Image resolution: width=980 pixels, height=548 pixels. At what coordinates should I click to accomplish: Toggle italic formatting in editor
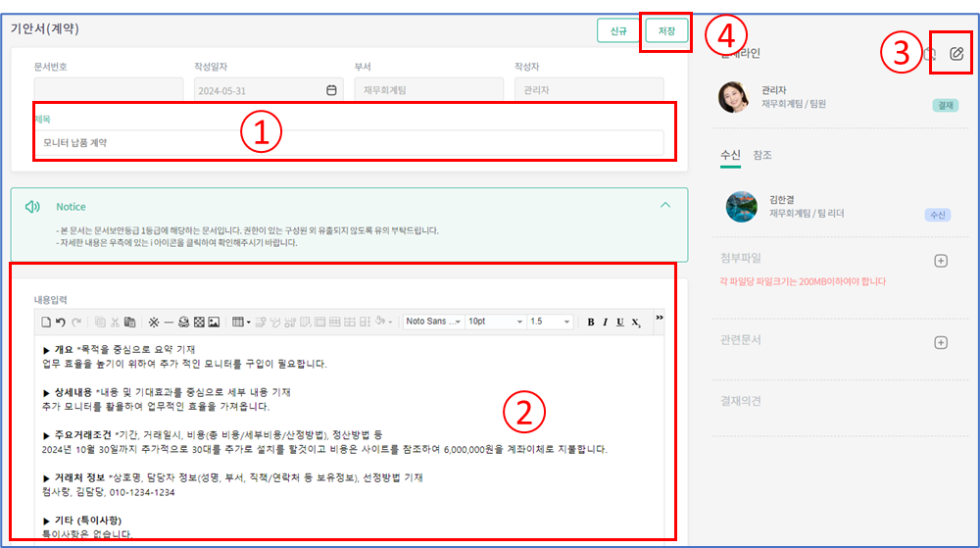coord(606,322)
